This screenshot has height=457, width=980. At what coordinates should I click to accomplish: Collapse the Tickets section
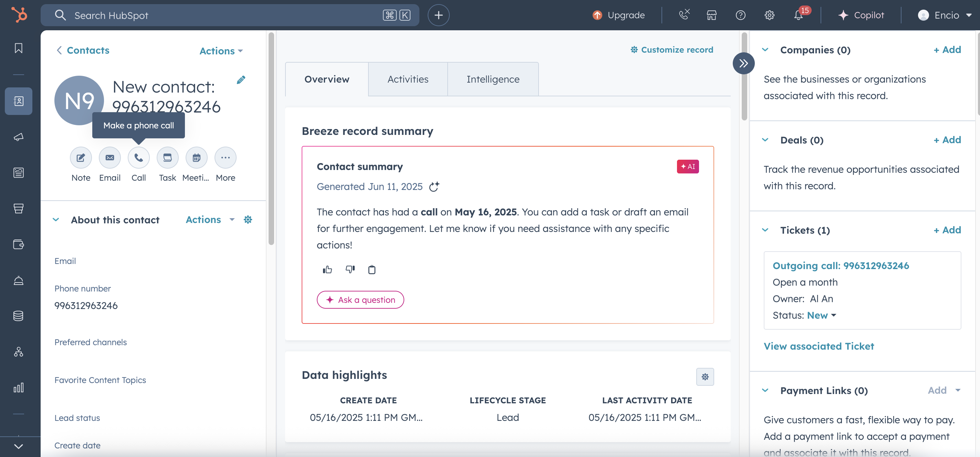765,230
